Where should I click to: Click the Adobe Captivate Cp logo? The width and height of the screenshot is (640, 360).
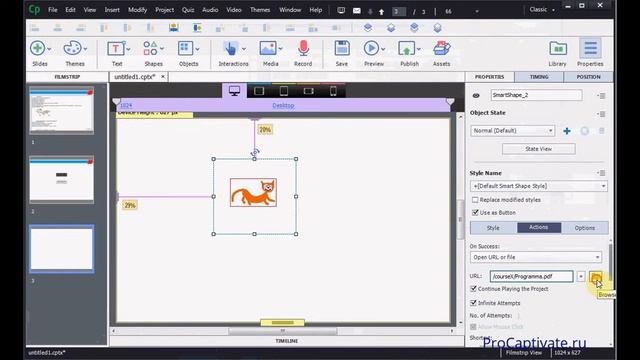(x=34, y=9)
